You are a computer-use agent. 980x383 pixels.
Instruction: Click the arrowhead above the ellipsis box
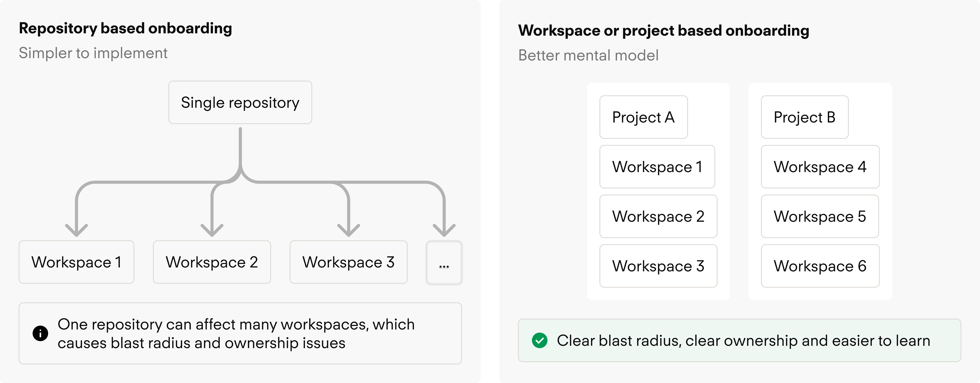444,229
